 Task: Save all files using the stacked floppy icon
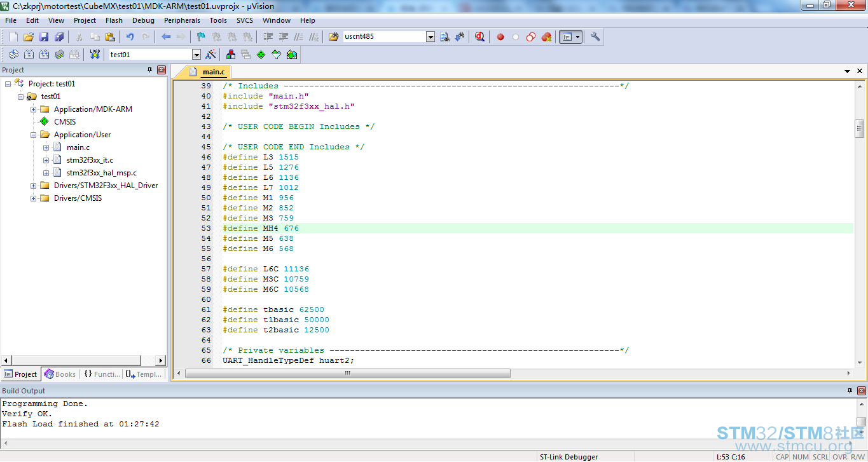click(x=59, y=37)
